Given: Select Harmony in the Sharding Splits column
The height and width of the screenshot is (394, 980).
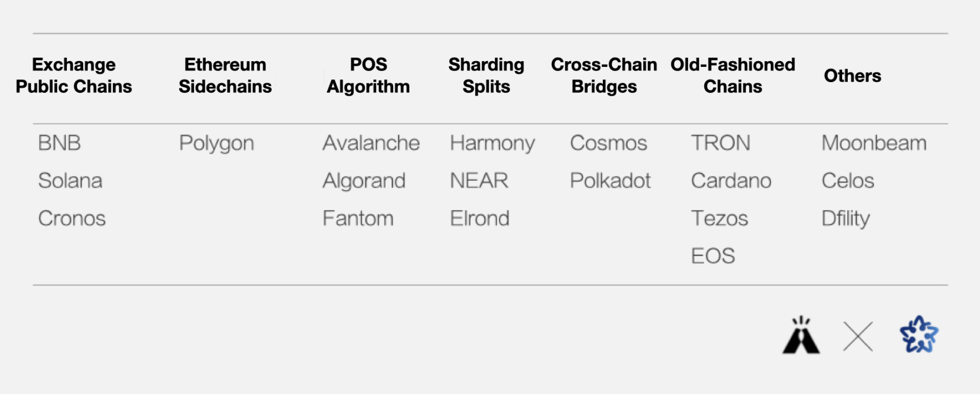Looking at the screenshot, I should 492,144.
